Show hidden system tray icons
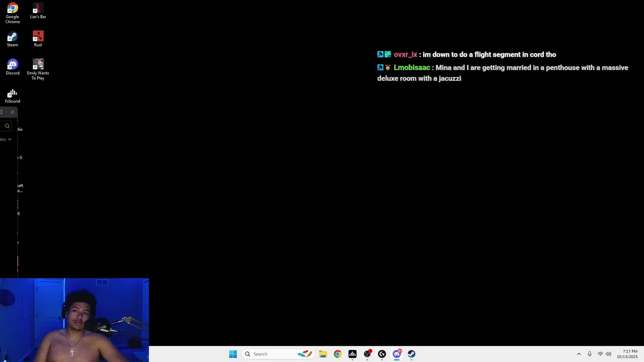The height and width of the screenshot is (362, 644). point(579,354)
